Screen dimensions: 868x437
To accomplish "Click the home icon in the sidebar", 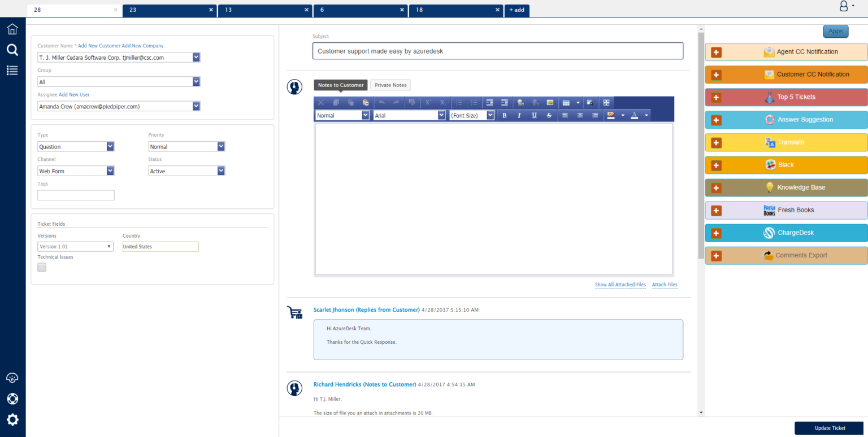I will pos(12,29).
